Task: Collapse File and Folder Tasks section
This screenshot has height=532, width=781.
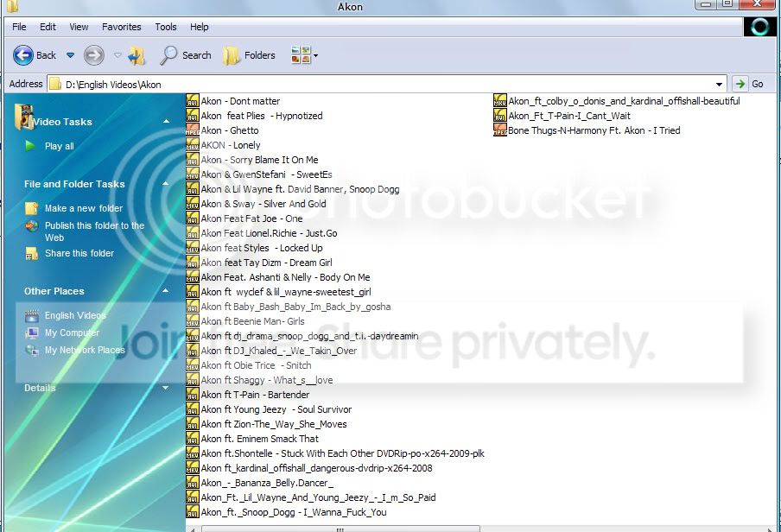Action: tap(166, 184)
